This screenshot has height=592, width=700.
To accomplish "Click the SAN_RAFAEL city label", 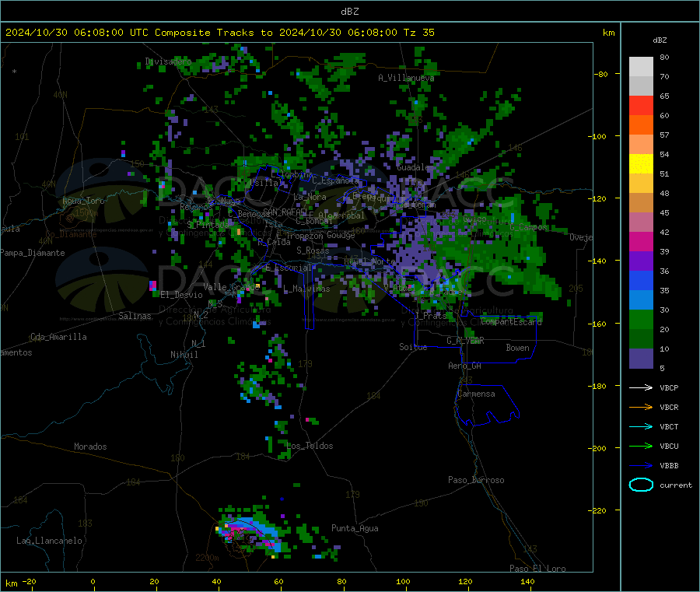I will (x=285, y=212).
